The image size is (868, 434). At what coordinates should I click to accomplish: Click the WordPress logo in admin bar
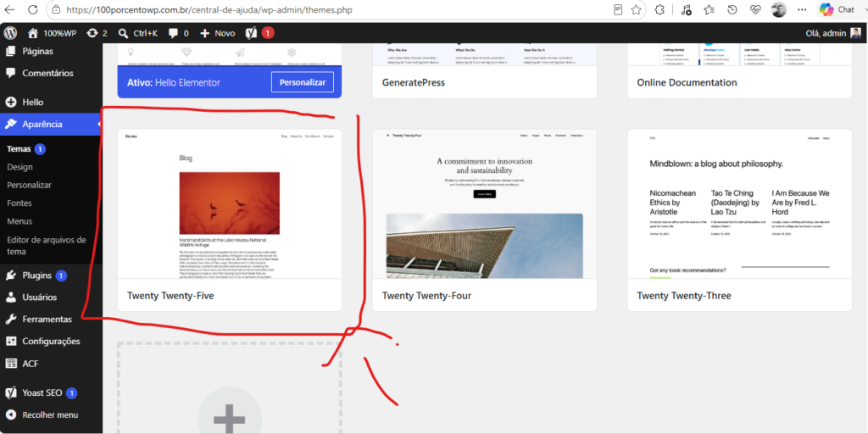point(10,33)
